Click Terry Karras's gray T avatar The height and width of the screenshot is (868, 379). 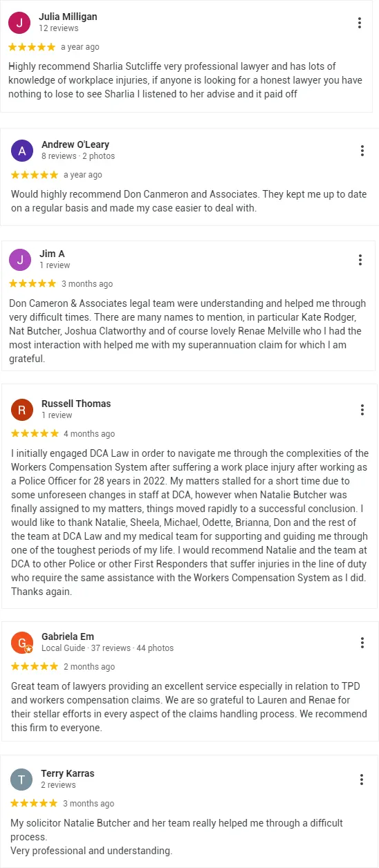click(21, 780)
